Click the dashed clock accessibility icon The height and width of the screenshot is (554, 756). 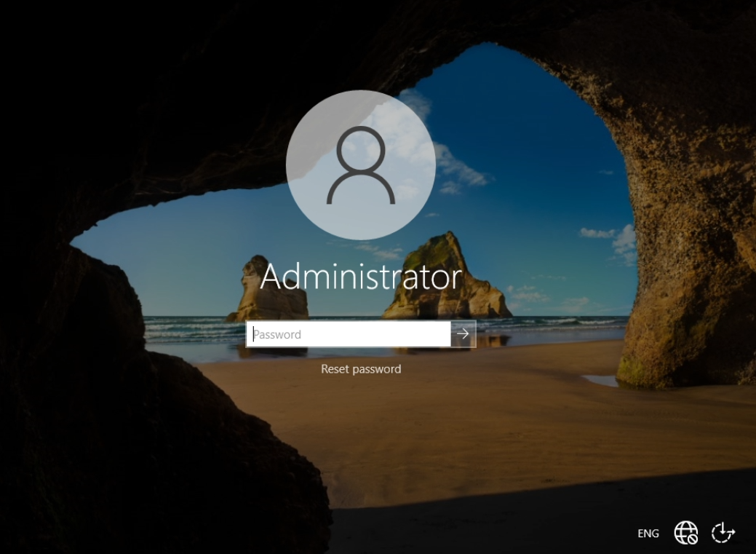pos(723,533)
